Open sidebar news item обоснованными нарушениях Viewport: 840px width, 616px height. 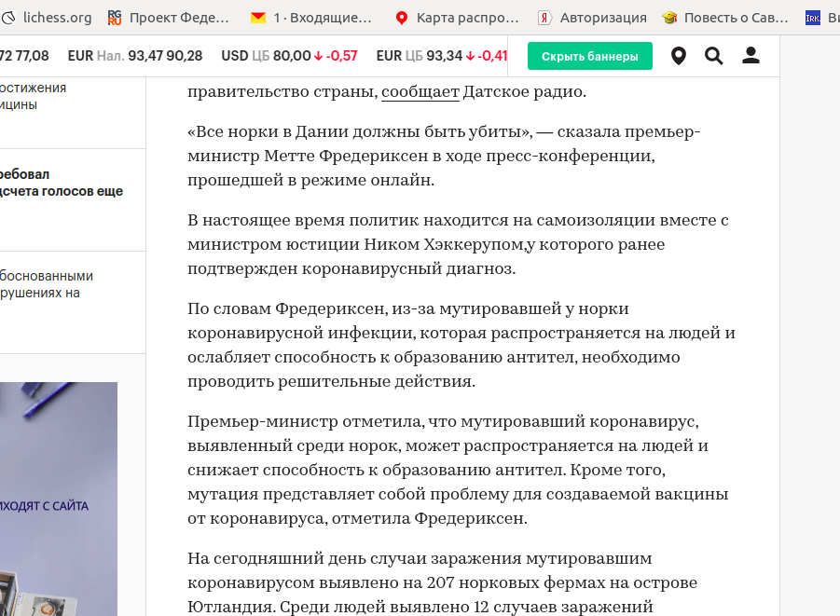pyautogui.click(x=47, y=284)
